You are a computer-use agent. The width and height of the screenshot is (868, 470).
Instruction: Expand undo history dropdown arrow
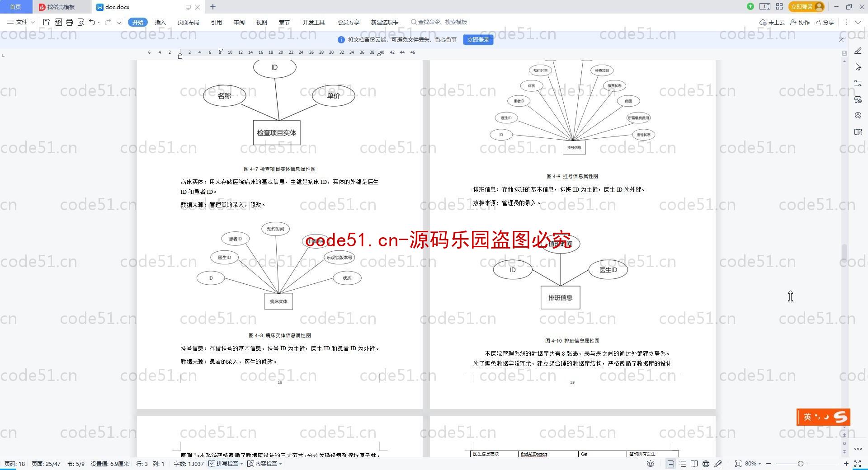99,22
